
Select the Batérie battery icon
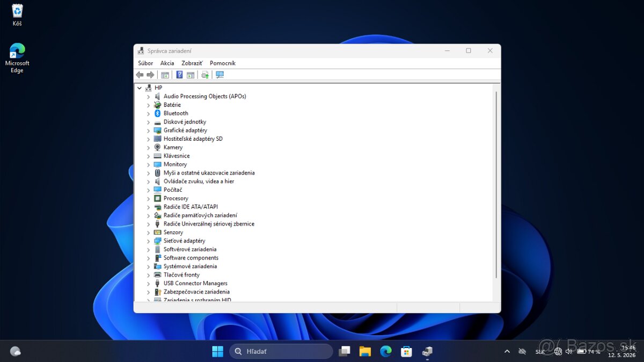coord(157,105)
